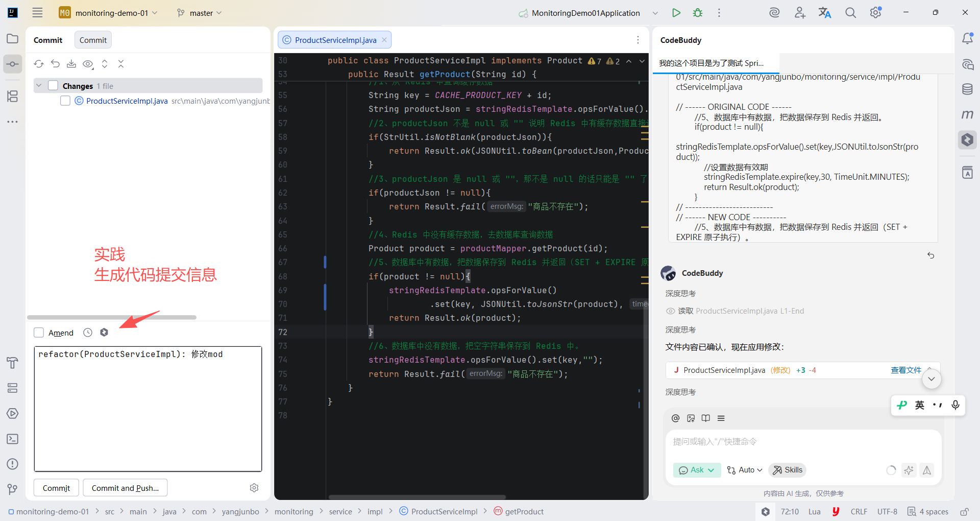Viewport: 980px width, 521px height.
Task: Click CRLF line separator in status bar
Action: pos(859,512)
